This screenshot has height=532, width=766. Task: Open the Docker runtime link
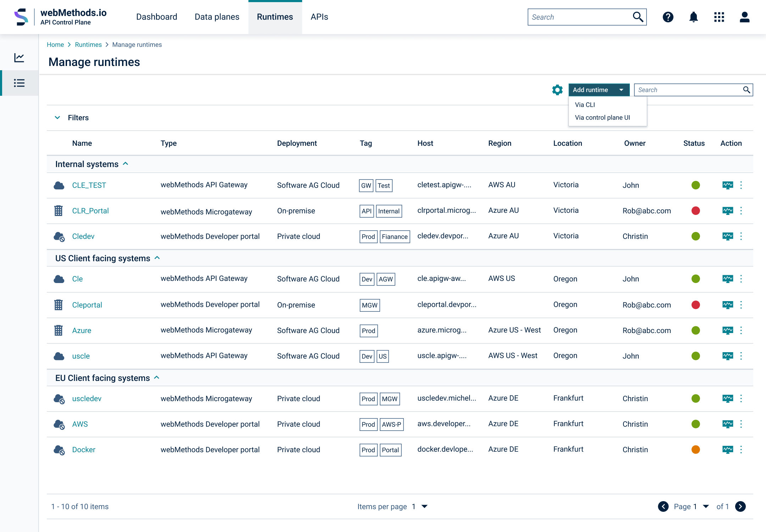[84, 449]
